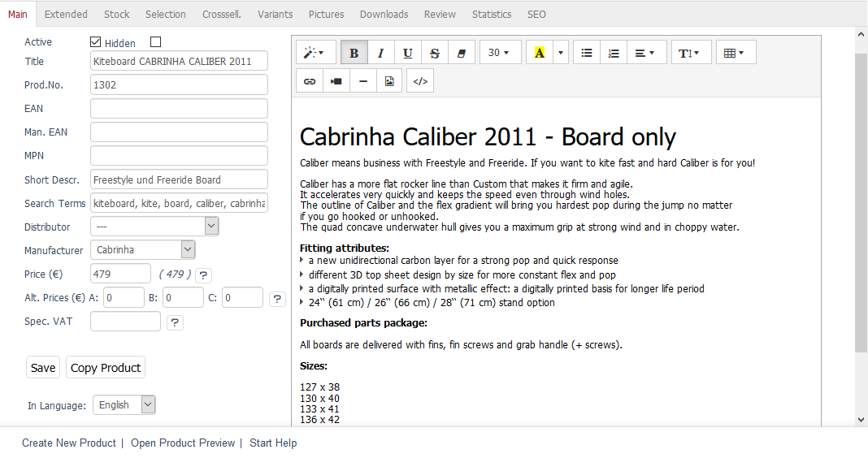The height and width of the screenshot is (458, 868).
Task: Focus the empty EAN input field
Action: coord(179,109)
